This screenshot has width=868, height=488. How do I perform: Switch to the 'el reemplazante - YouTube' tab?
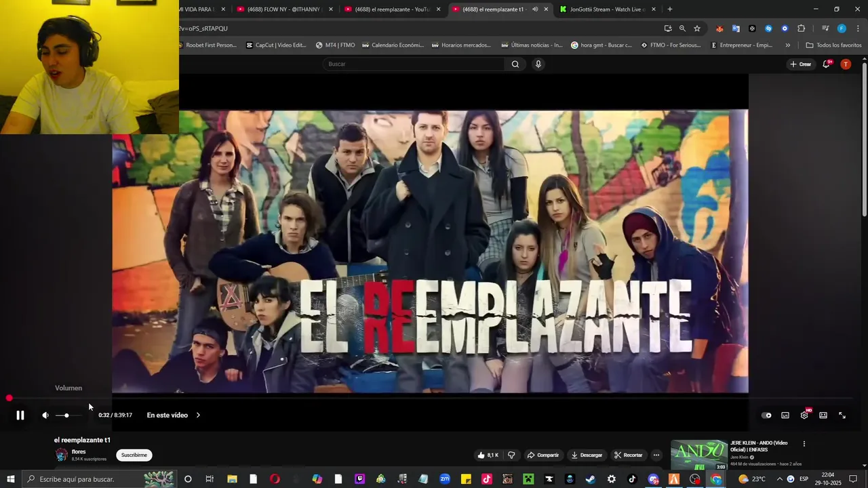[x=392, y=9]
